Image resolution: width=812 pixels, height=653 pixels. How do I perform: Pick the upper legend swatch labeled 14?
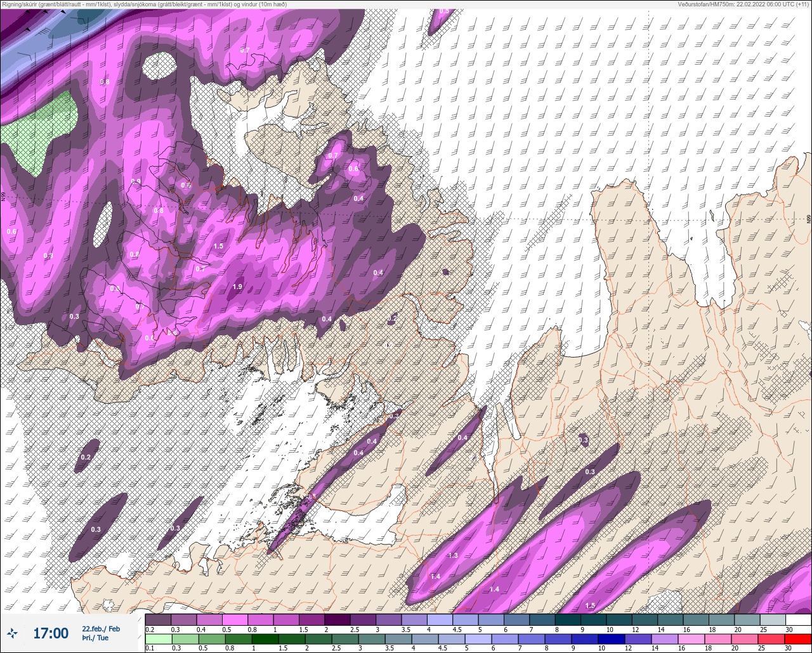tap(670, 619)
